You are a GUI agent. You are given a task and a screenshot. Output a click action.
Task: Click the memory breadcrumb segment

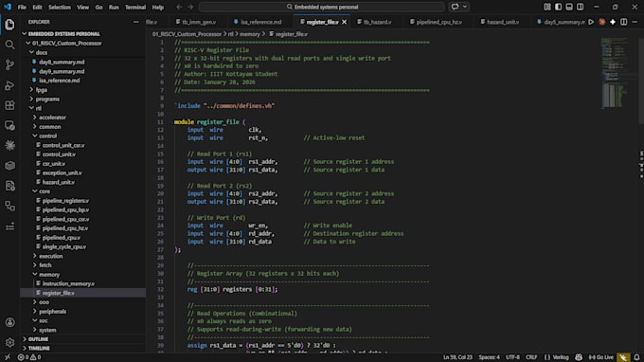(x=250, y=34)
